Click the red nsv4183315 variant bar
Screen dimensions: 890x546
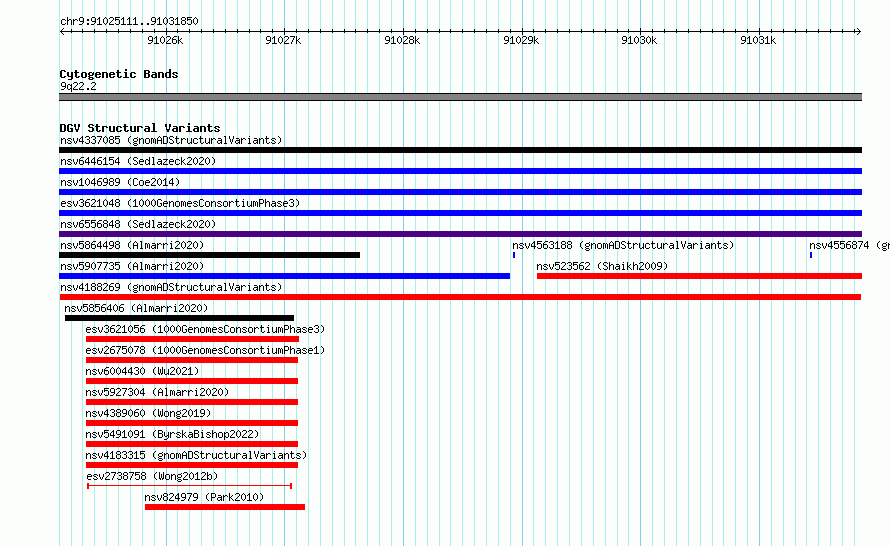[x=192, y=465]
